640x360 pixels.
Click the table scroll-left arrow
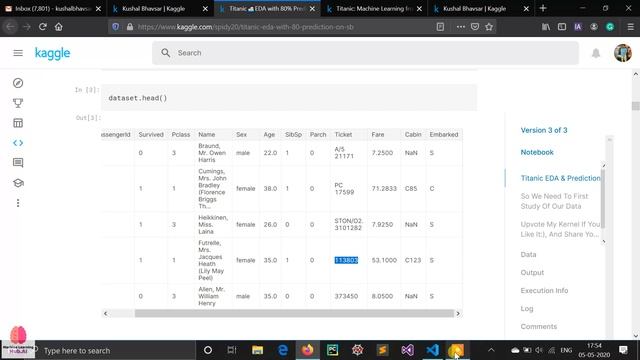coord(106,313)
